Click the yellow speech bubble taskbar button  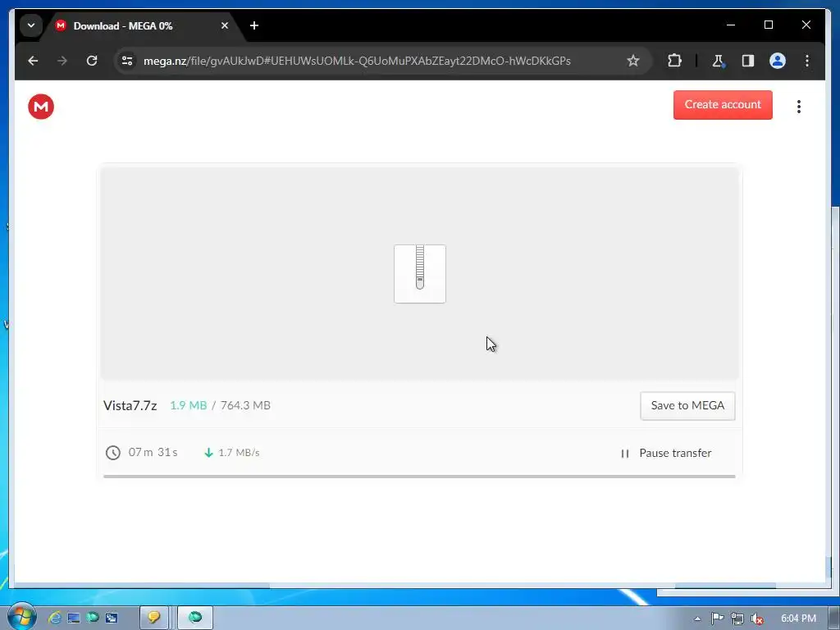(x=154, y=618)
